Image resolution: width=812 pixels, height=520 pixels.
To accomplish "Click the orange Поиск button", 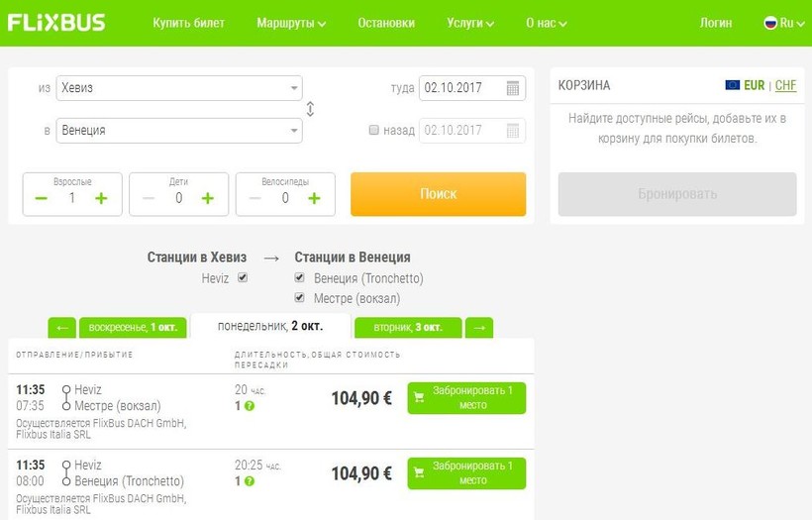I will pos(438,194).
